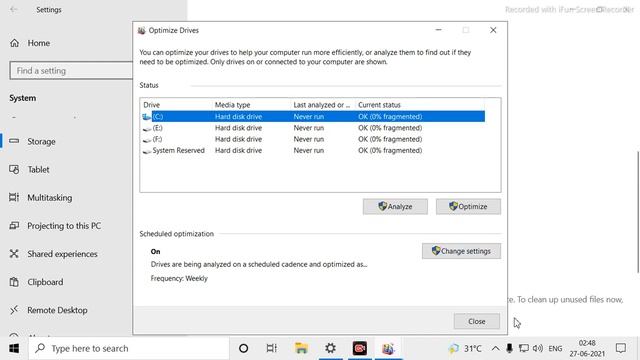Select the (E:) drive row
This screenshot has height=360, width=640.
pos(313,128)
